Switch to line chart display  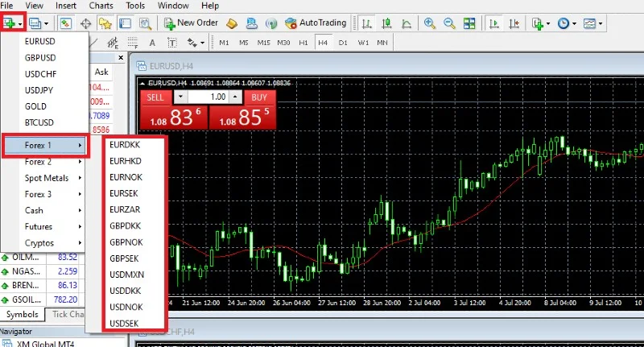coord(407,23)
